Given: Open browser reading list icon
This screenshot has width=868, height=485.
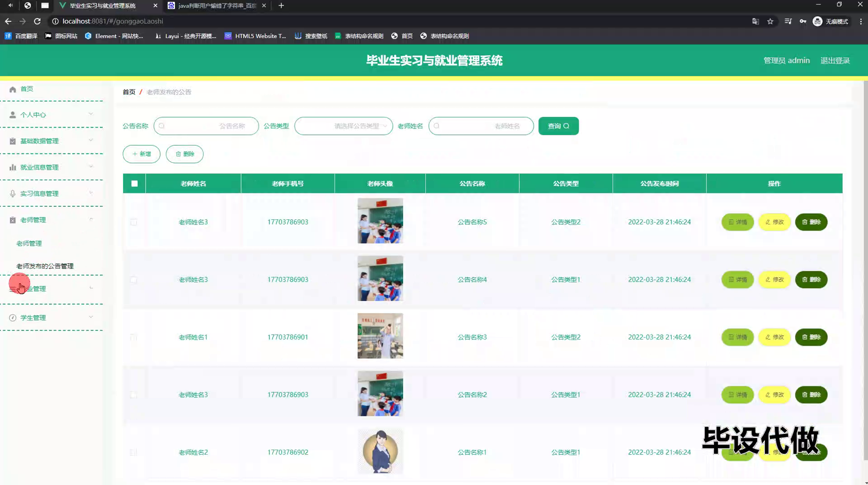Looking at the screenshot, I should [788, 21].
